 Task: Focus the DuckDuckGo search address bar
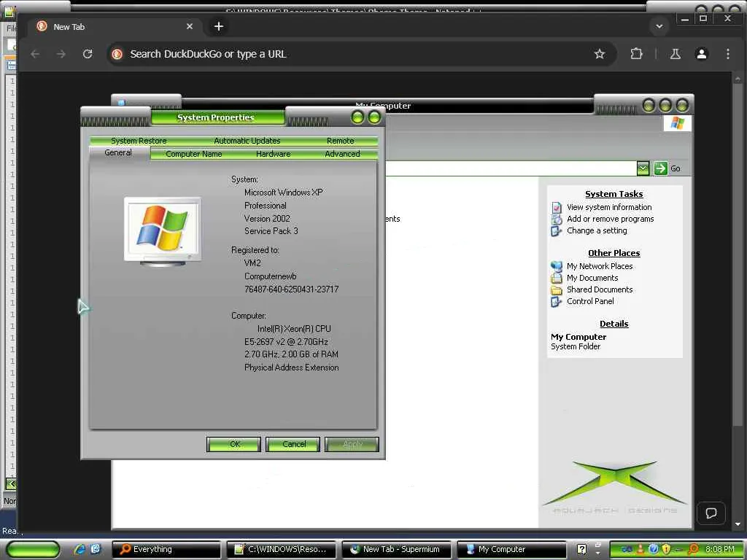[362, 54]
